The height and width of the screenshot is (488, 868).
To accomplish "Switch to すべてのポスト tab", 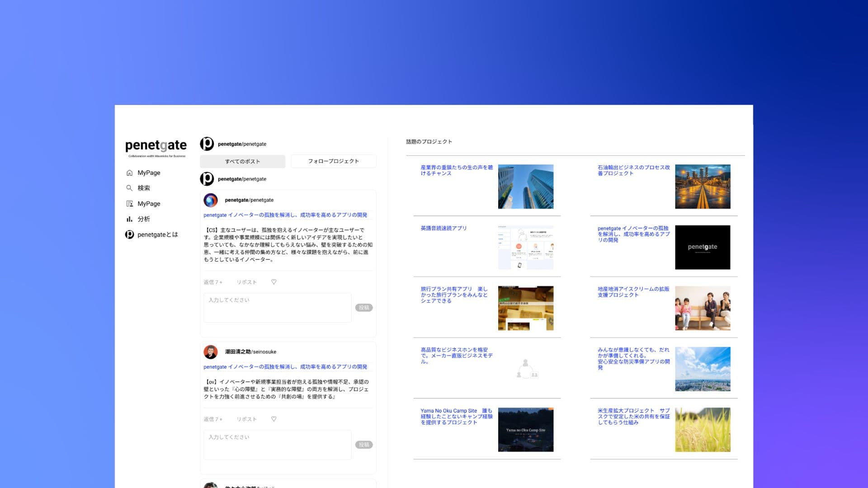I will [x=242, y=161].
